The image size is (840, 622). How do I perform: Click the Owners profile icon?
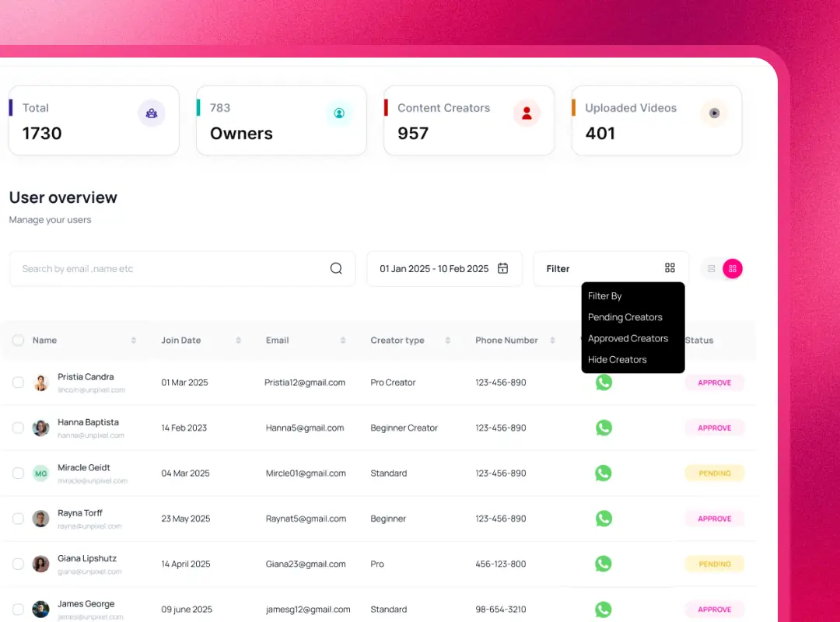(x=339, y=113)
